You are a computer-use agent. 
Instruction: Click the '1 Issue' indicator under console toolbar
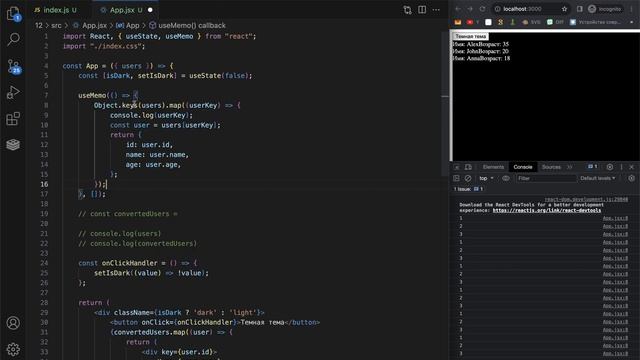tap(469, 189)
